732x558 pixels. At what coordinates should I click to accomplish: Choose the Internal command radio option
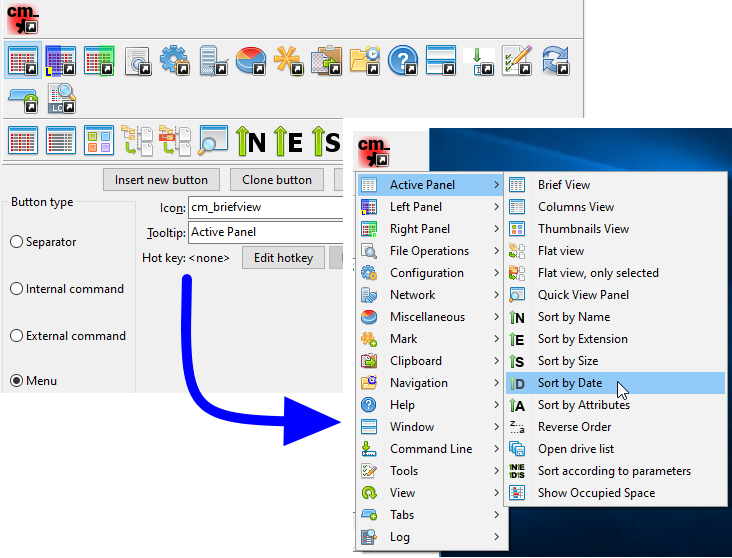point(17,289)
